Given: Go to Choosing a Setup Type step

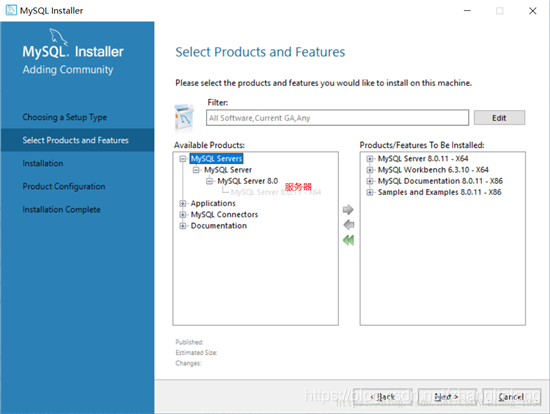Looking at the screenshot, I should [x=65, y=117].
